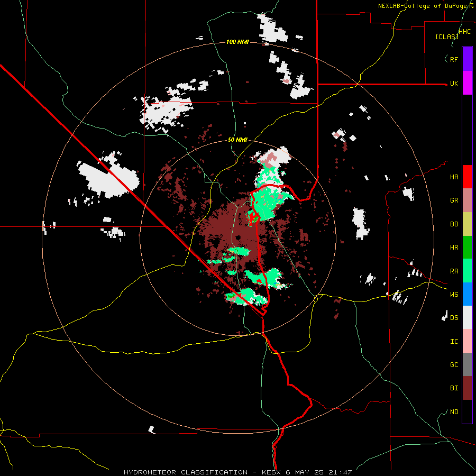Choose the IC light pink legend swatch
476x476 pixels.
tap(467, 341)
